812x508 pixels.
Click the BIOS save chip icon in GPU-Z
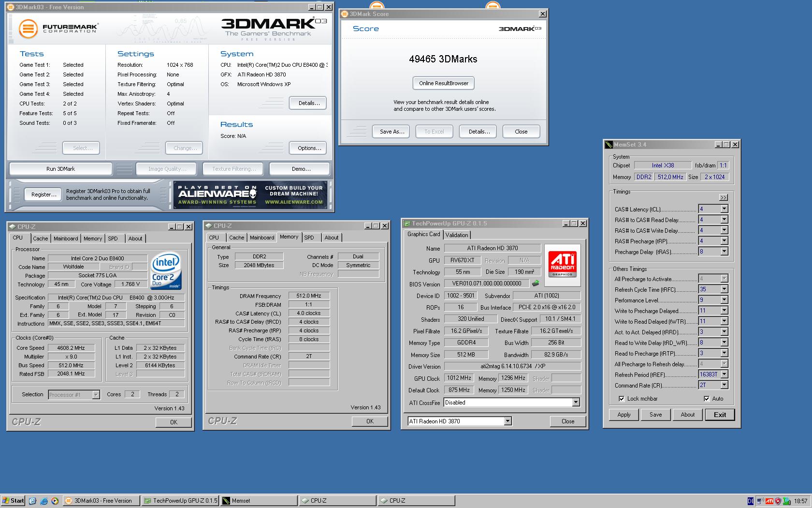pyautogui.click(x=536, y=284)
